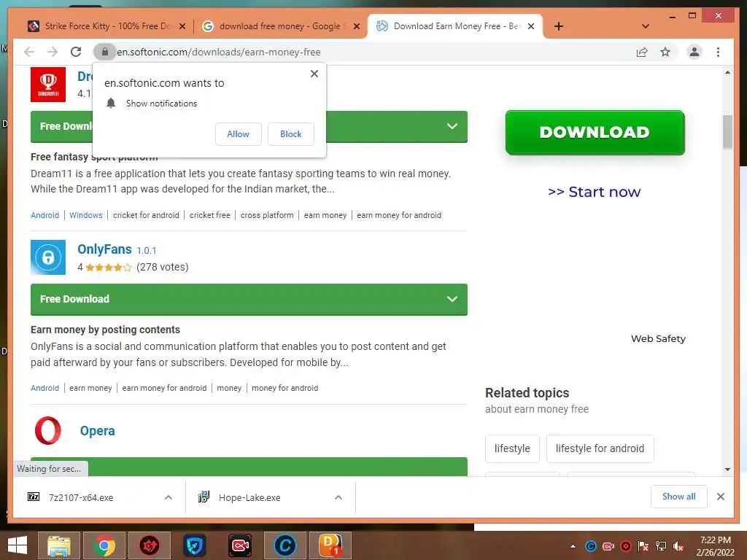Close the Download Earn Money Free tab
The height and width of the screenshot is (560, 747).
tap(531, 27)
